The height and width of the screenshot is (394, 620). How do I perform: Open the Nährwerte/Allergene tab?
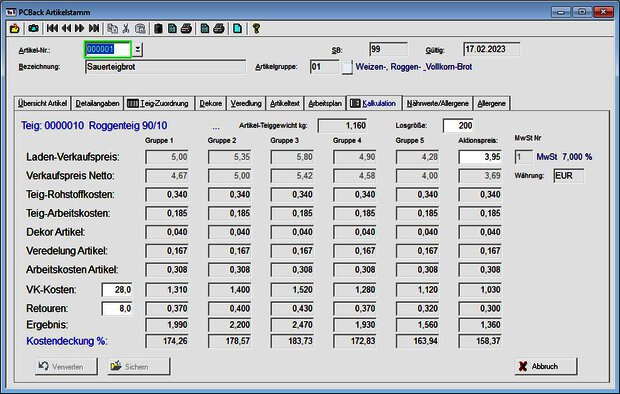pyautogui.click(x=437, y=103)
